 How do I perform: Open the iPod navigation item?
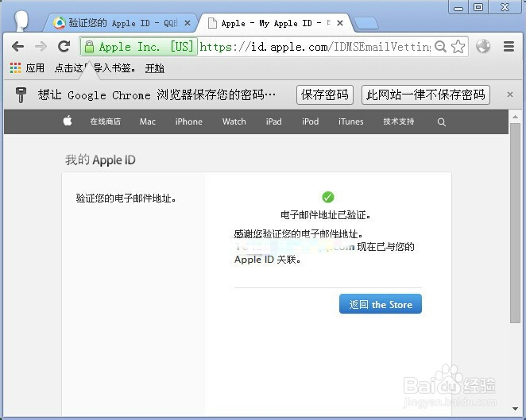pyautogui.click(x=311, y=121)
